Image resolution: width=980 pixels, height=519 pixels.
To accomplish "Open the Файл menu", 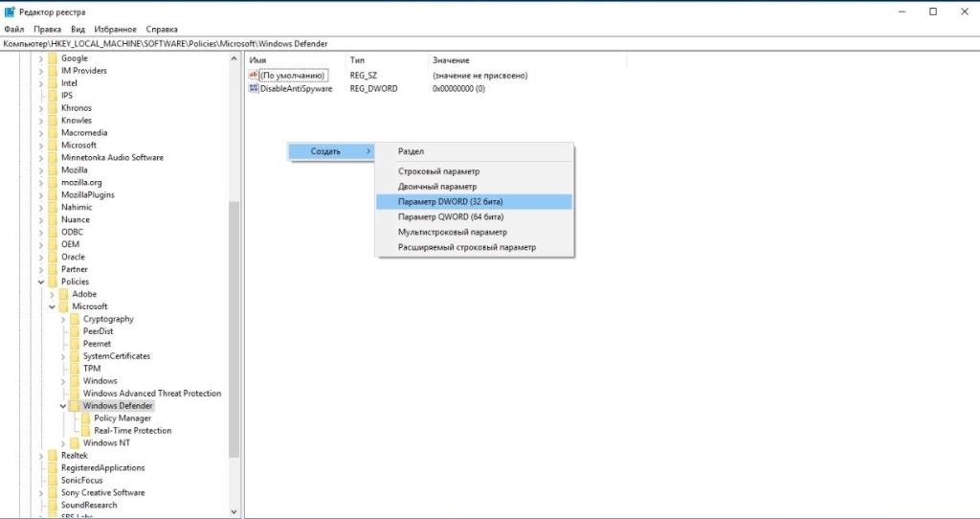I will [13, 29].
